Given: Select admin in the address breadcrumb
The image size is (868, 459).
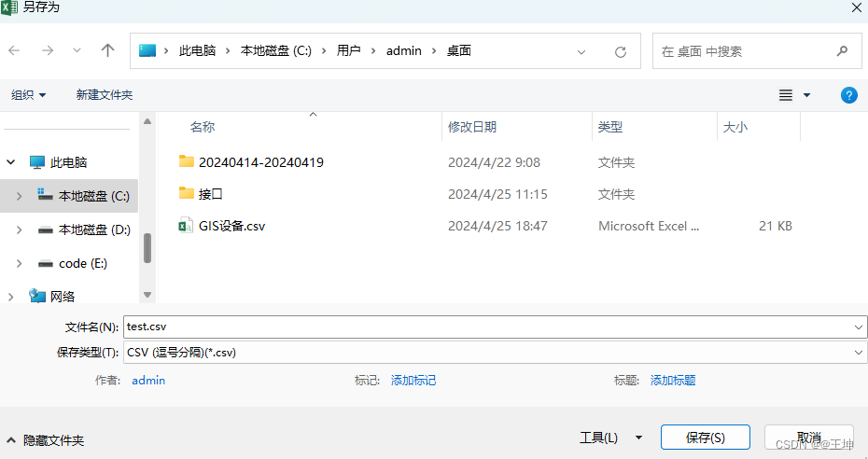Looking at the screenshot, I should [403, 51].
